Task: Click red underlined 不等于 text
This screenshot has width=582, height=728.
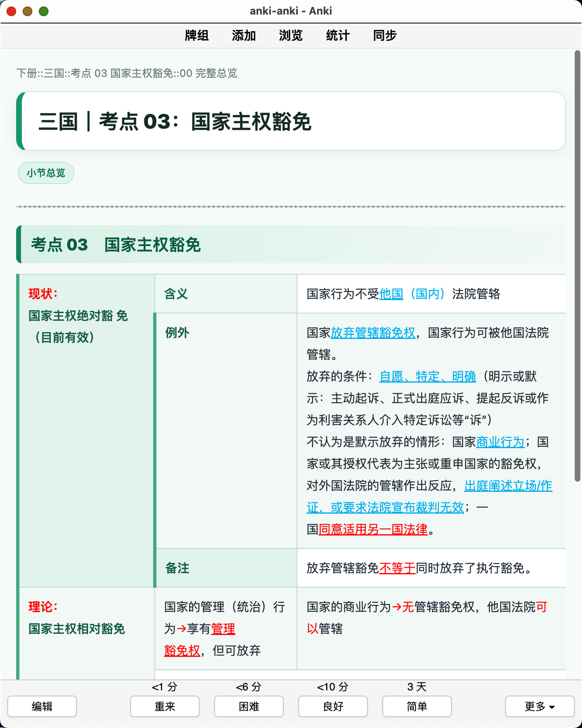Action: coord(397,568)
